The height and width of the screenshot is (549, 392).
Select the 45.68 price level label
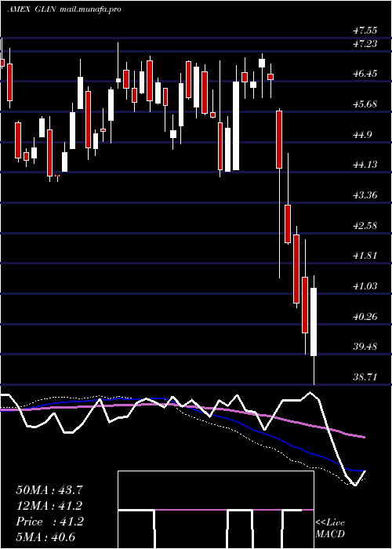(x=365, y=104)
